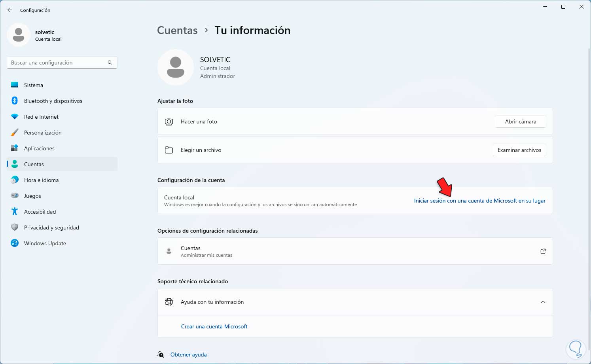Image resolution: width=591 pixels, height=364 pixels.
Task: Go back using the back arrow
Action: pos(10,10)
